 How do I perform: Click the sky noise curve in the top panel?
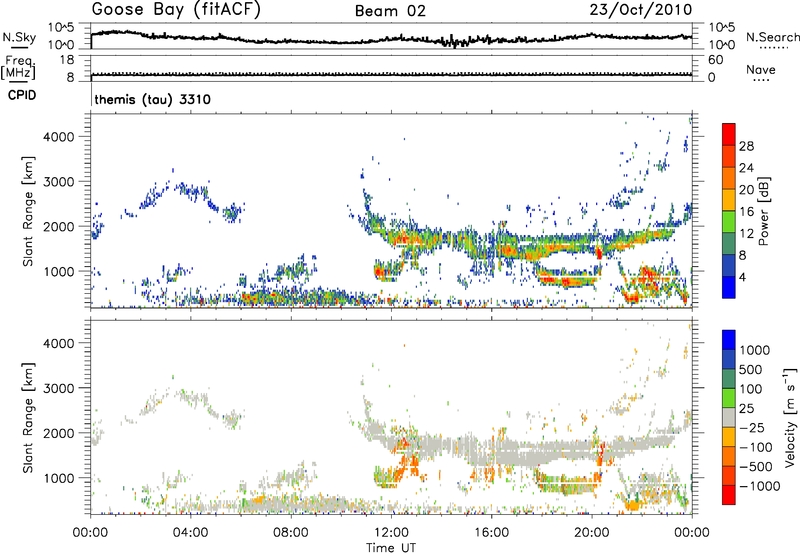coord(391,40)
